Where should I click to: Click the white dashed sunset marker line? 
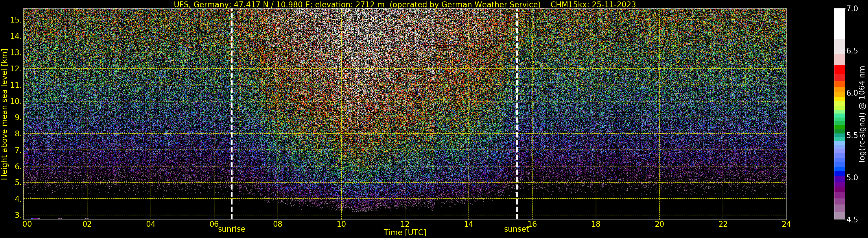(x=517, y=114)
